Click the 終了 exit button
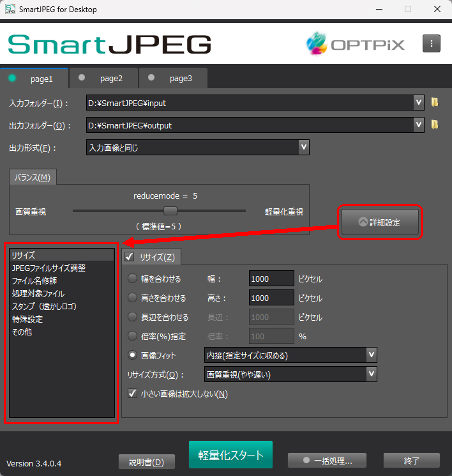This screenshot has width=452, height=476. point(411,460)
